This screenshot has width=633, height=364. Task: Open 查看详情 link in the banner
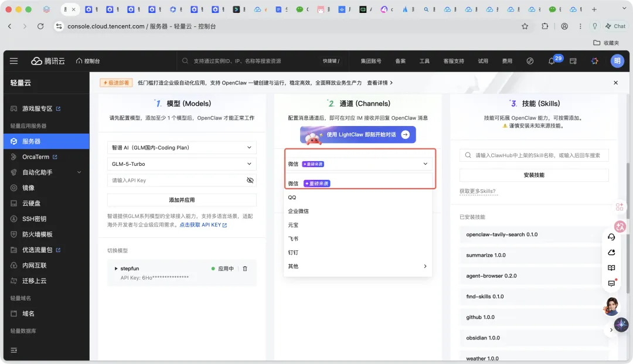coord(379,83)
